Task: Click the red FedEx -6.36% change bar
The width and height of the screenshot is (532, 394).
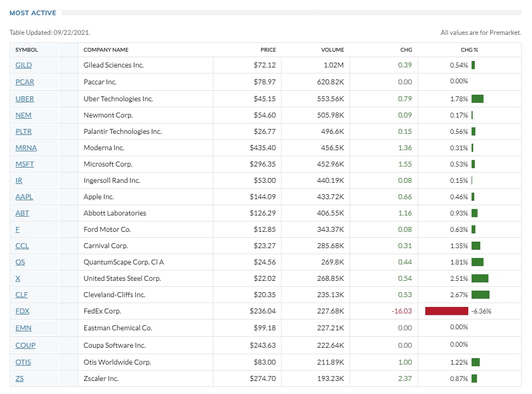Action: pyautogui.click(x=447, y=311)
